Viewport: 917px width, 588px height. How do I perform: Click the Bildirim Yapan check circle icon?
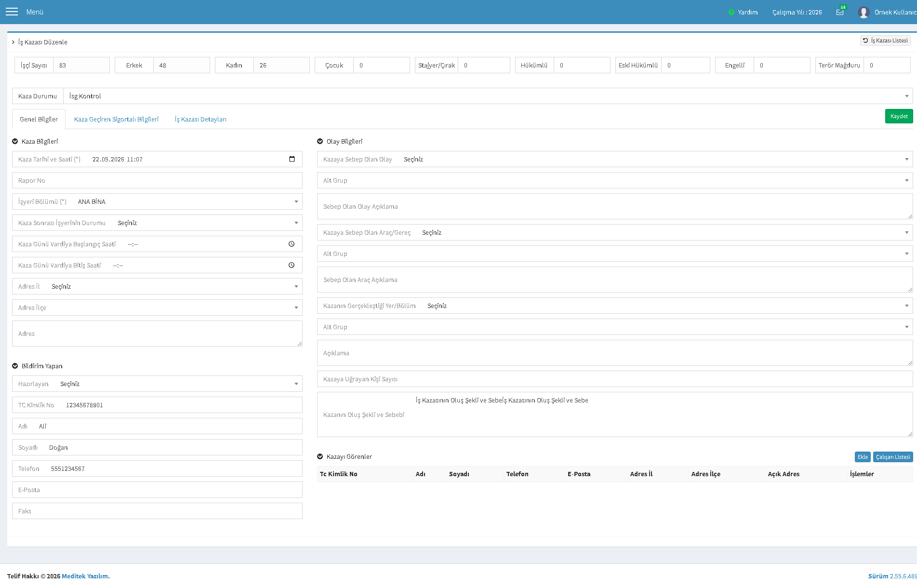15,366
